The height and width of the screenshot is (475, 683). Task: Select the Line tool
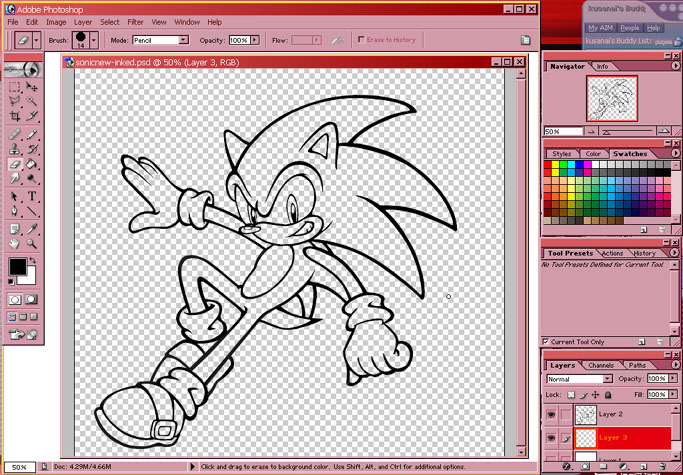31,211
